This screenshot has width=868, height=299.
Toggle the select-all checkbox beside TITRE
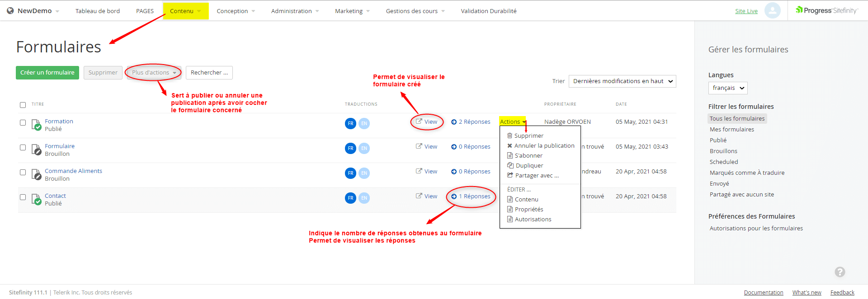tap(23, 105)
